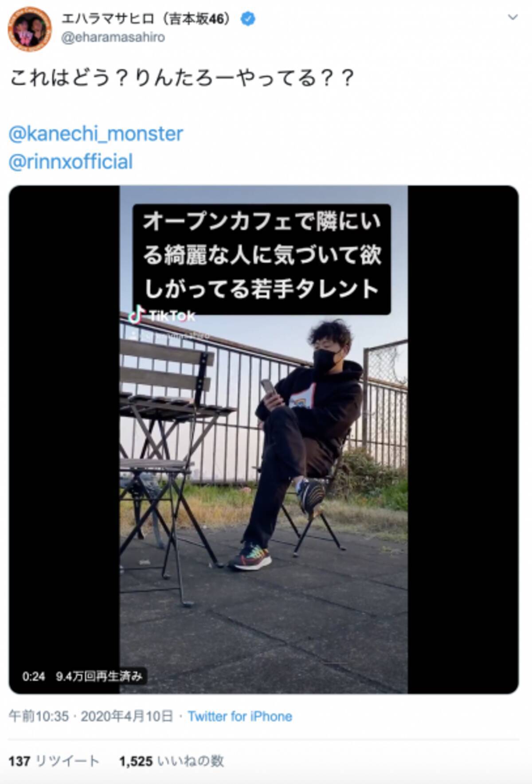The image size is (532, 784).
Task: Open the @rinnxofficial mention link
Action: (70, 162)
